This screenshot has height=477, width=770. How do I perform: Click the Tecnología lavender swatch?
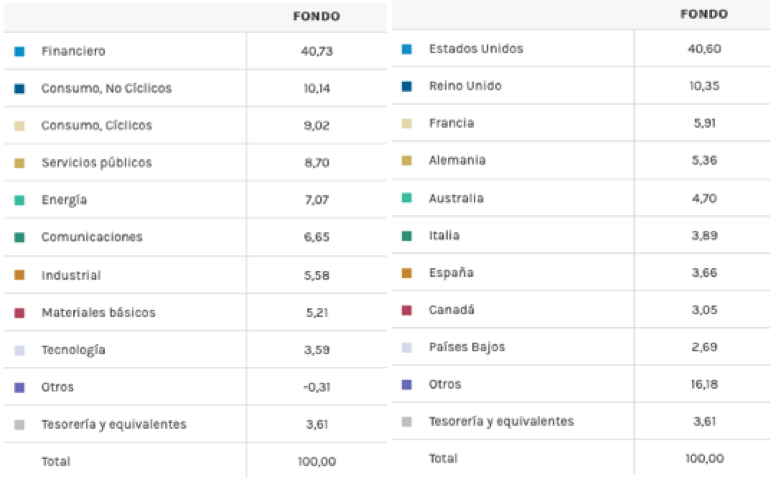(19, 350)
